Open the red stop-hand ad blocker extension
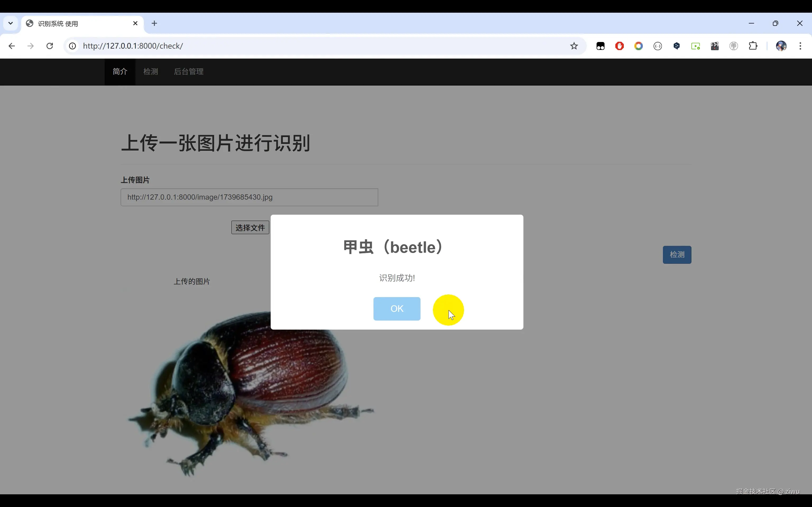Screen dimensions: 812x507 pos(619,46)
